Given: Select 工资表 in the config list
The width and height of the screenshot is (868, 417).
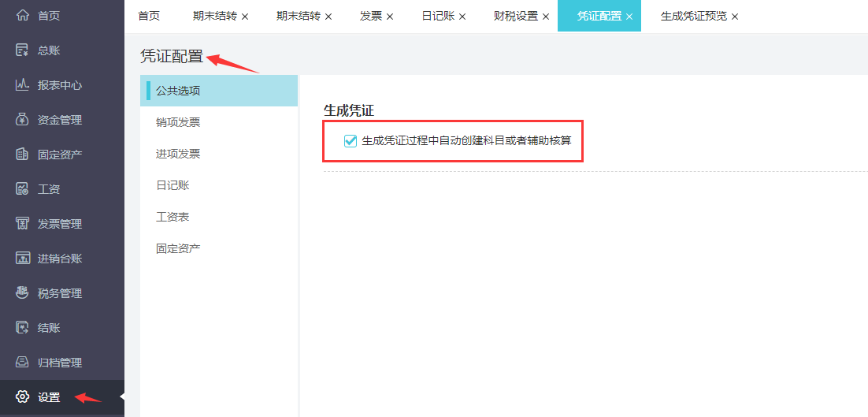Looking at the screenshot, I should 219,217.
